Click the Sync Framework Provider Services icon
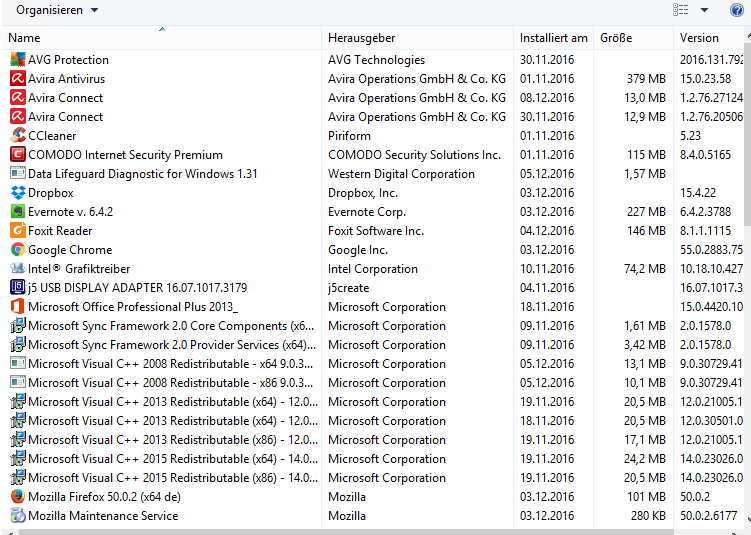The image size is (751, 535). [x=18, y=344]
